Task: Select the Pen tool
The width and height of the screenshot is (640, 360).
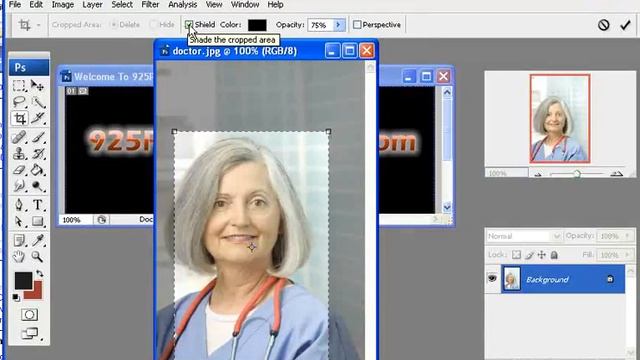Action: 19,204
